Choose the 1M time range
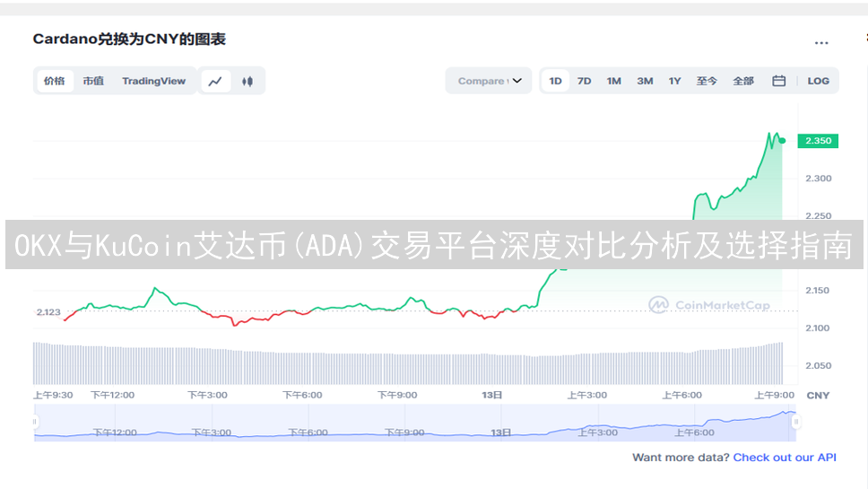This screenshot has width=868, height=489. 614,81
